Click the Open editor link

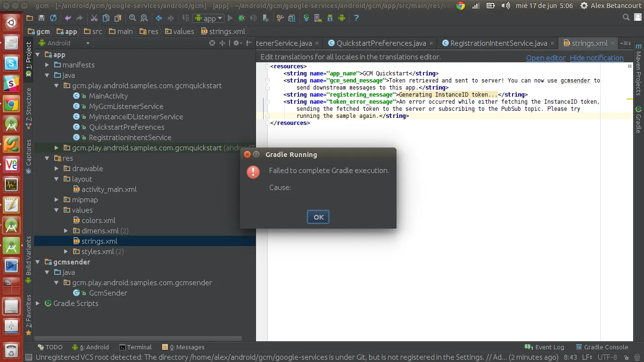click(x=545, y=58)
